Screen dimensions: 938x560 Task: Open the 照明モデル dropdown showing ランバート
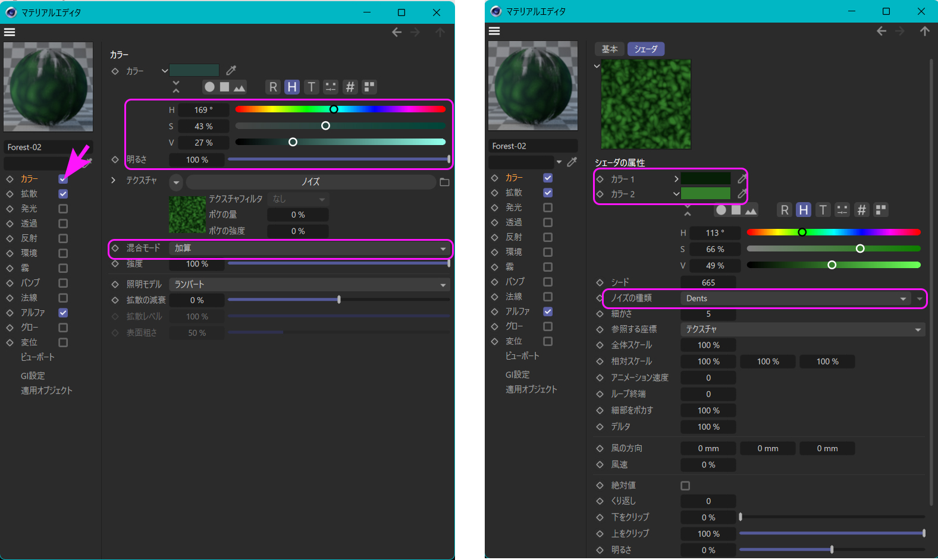tap(309, 285)
